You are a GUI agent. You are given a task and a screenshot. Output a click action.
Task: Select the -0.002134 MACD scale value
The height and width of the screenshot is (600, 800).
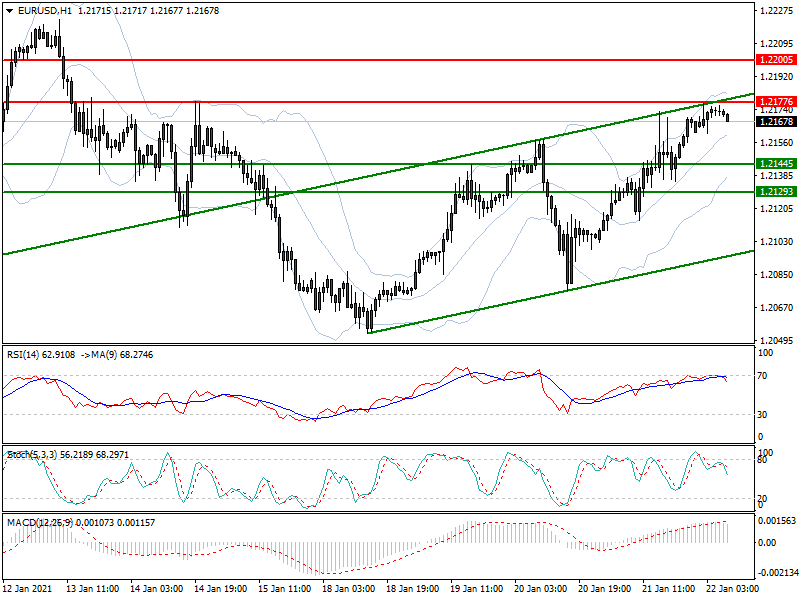pyautogui.click(x=778, y=572)
